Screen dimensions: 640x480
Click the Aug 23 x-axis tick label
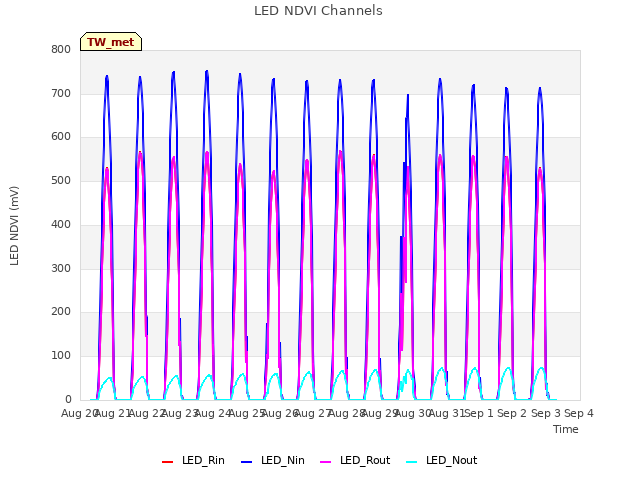coord(180,413)
